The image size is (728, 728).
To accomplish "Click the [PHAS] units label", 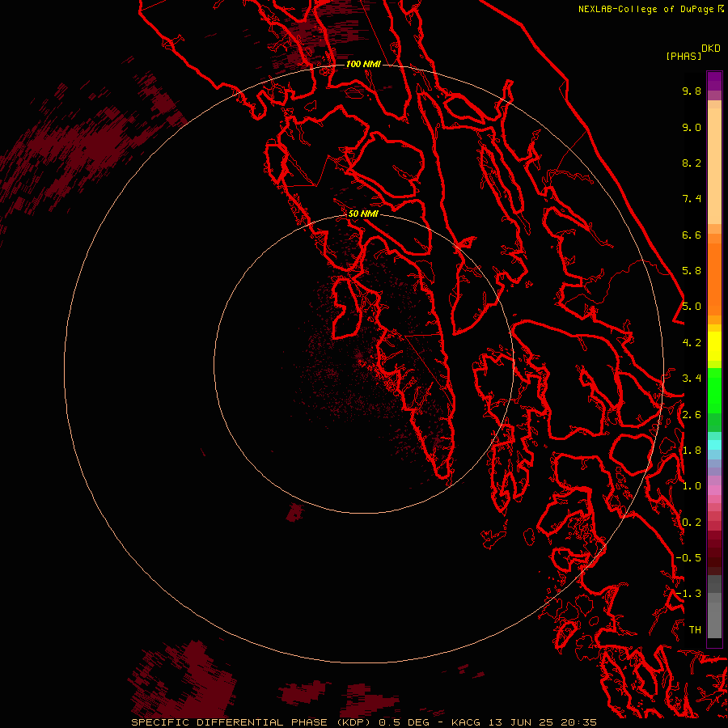I will tap(684, 56).
